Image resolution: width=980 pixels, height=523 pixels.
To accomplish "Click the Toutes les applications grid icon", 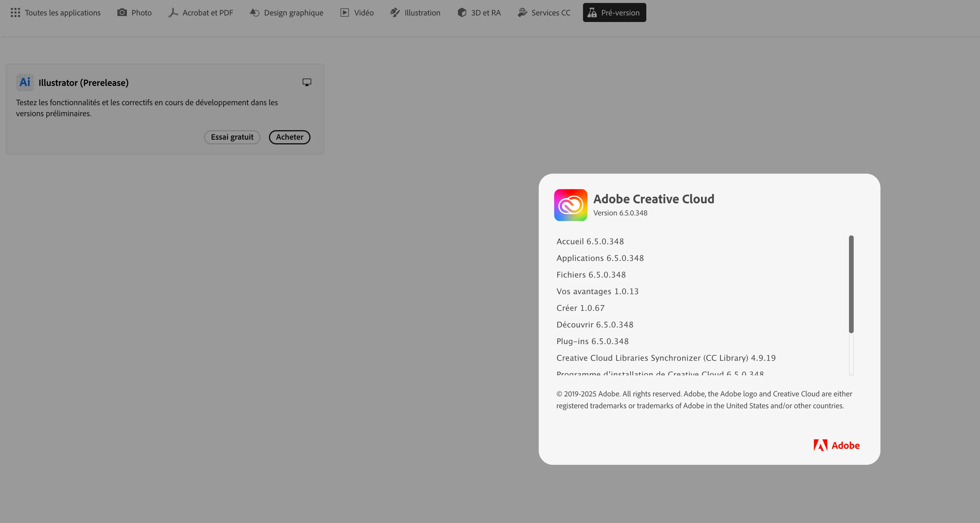I will point(15,12).
